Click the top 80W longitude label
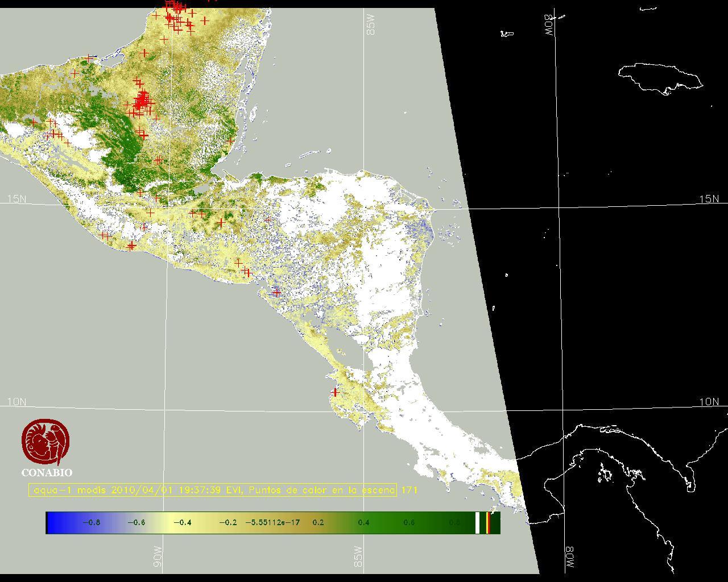Screen dimensions: 728x582 tap(549, 25)
